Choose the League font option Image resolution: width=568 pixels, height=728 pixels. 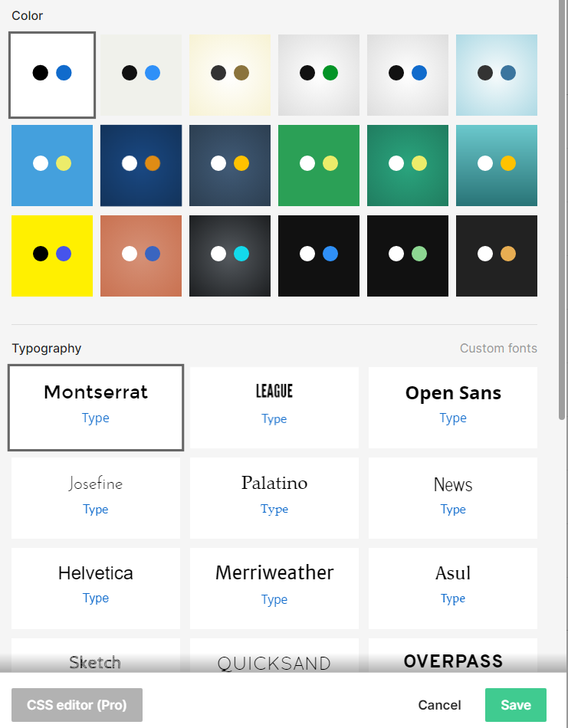pos(274,408)
